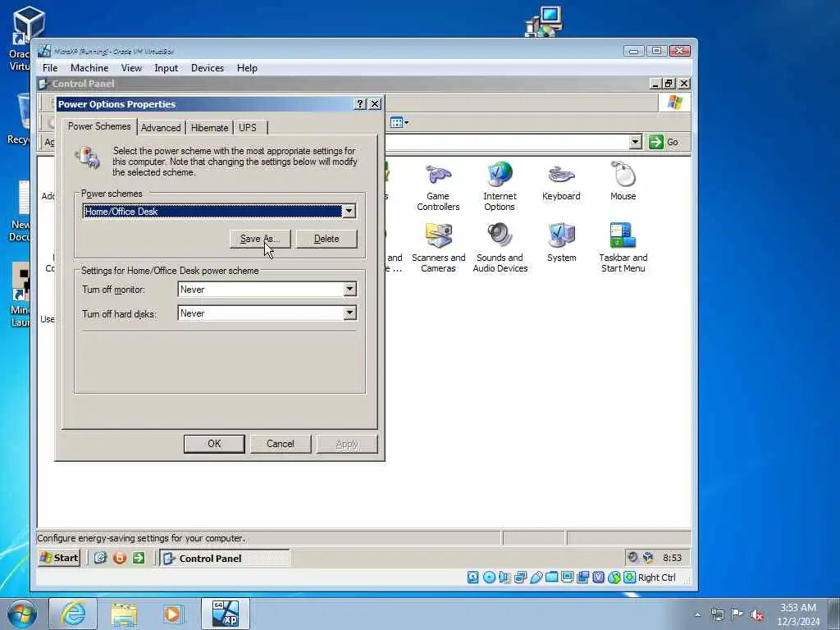Viewport: 840px width, 630px height.
Task: Click OK in Power Options Properties
Action: pyautogui.click(x=214, y=444)
